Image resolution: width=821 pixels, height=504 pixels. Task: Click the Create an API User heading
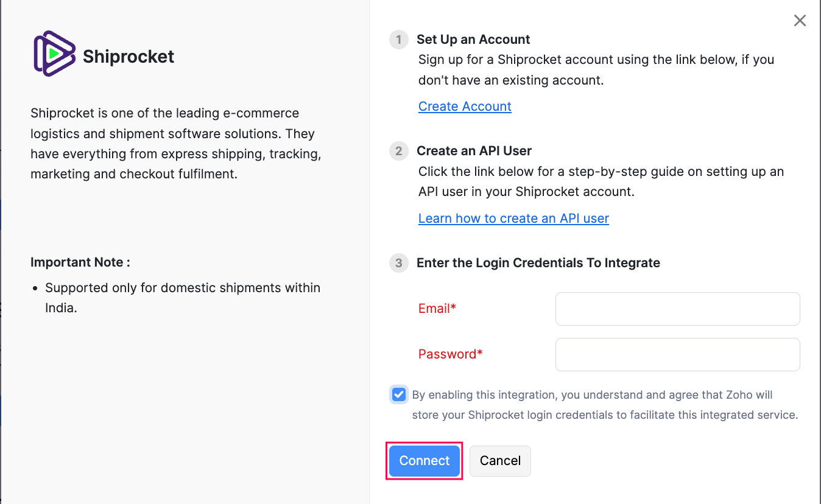tap(474, 151)
